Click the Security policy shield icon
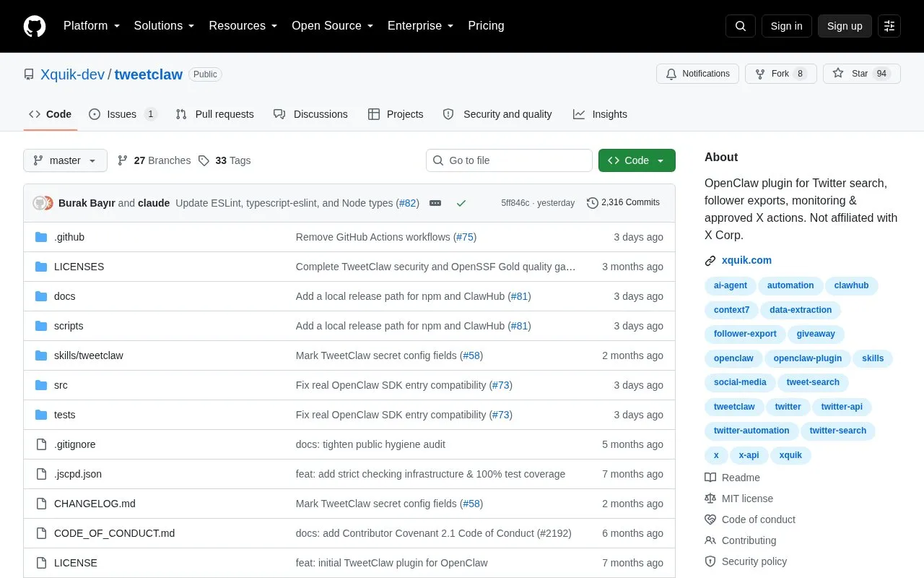924x578 pixels. click(x=710, y=561)
